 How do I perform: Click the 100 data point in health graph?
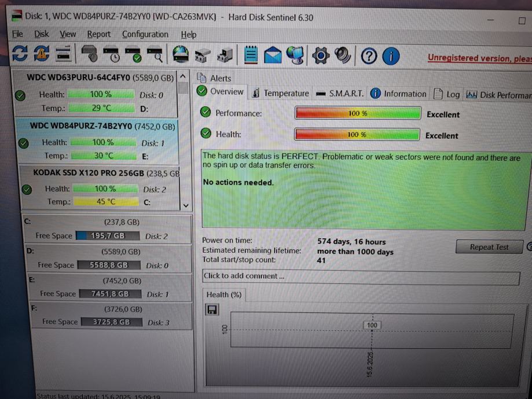(x=372, y=325)
